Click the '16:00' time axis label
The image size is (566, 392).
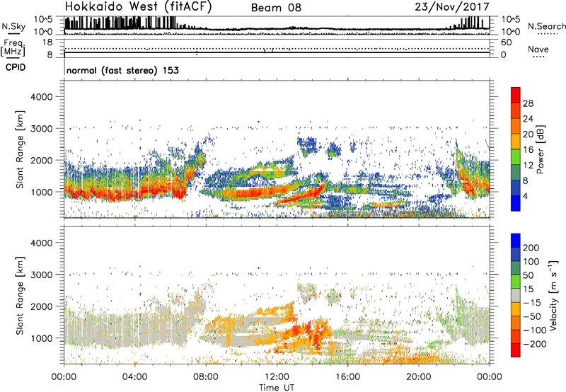click(347, 377)
